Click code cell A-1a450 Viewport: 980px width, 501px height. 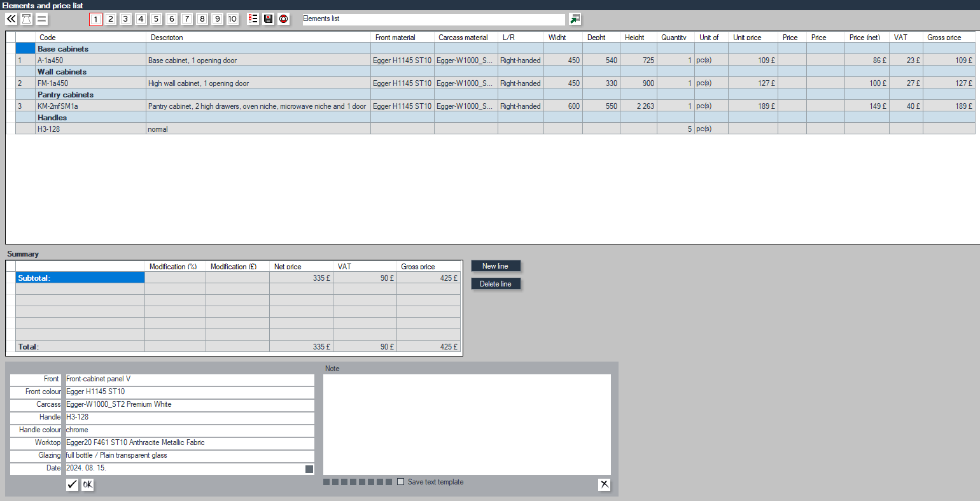(90, 60)
